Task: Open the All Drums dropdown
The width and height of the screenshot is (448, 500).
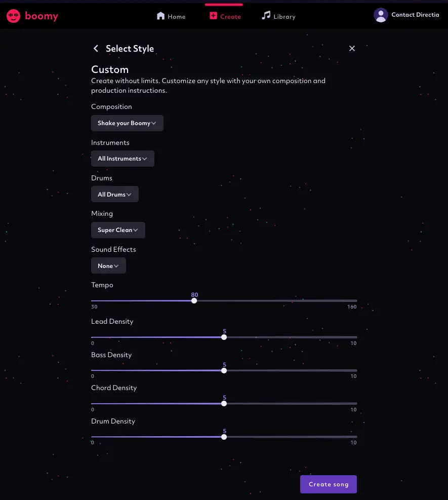Action: tap(115, 194)
